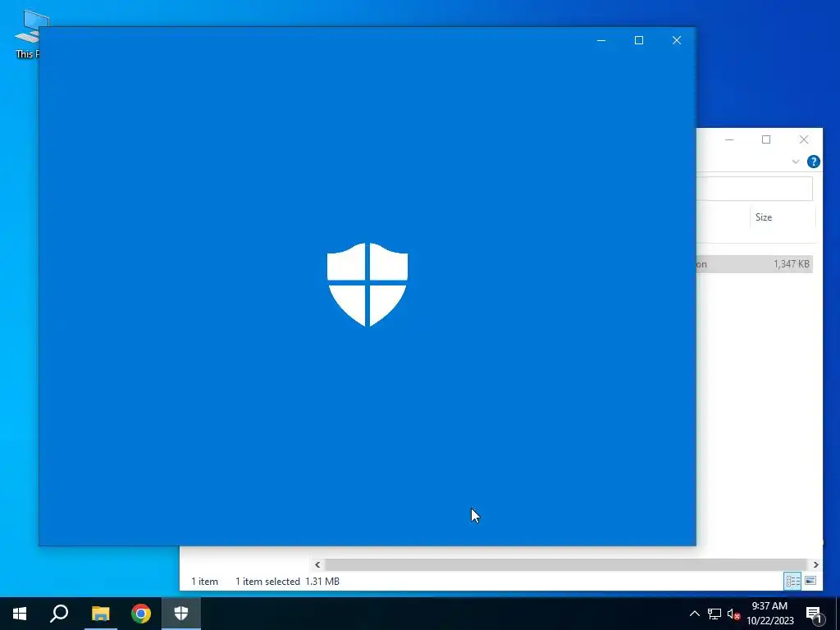Image resolution: width=840 pixels, height=630 pixels.
Task: Open File Explorer help question mark
Action: (x=813, y=162)
